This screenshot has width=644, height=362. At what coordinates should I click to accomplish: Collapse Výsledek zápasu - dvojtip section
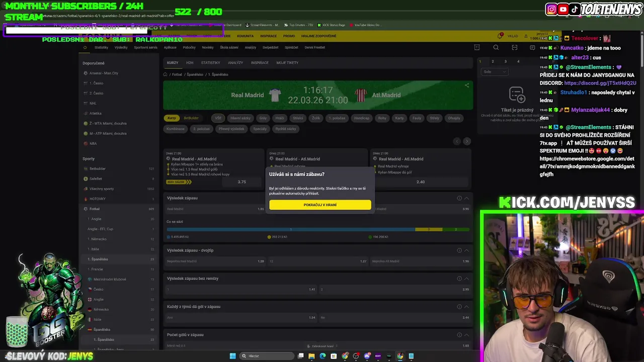[467, 250]
